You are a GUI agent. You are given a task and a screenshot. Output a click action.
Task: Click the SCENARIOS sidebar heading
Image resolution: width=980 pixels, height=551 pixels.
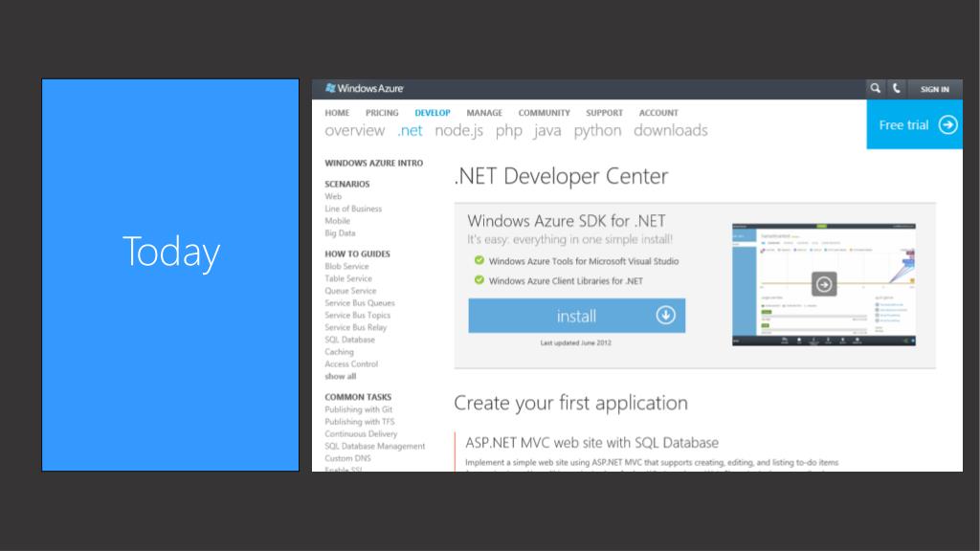click(346, 185)
